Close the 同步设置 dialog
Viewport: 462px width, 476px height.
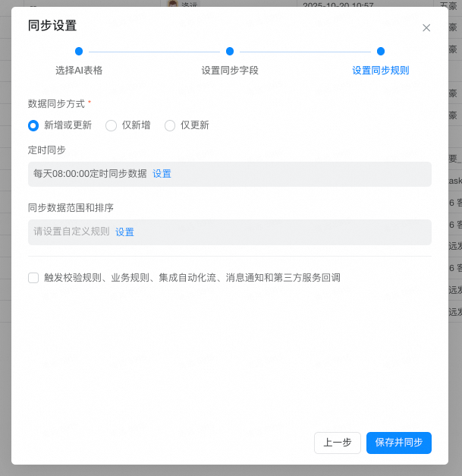pyautogui.click(x=426, y=28)
